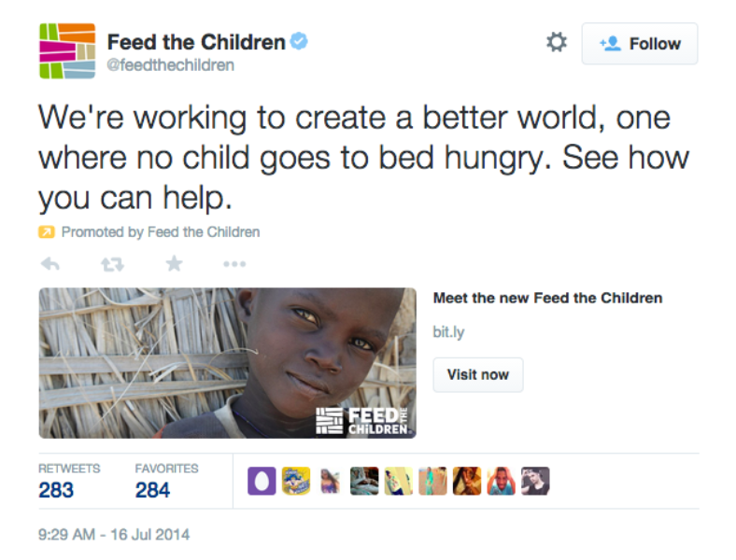736x560 pixels.
Task: Open the @feedthechildren handle link
Action: tap(170, 65)
